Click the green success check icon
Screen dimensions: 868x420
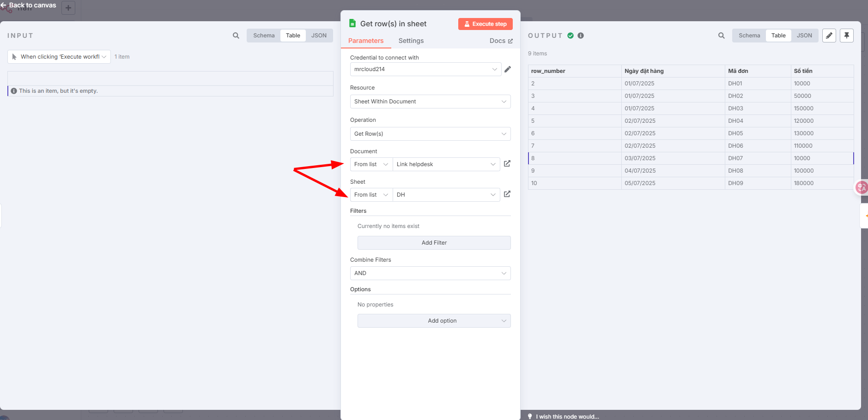coord(571,36)
